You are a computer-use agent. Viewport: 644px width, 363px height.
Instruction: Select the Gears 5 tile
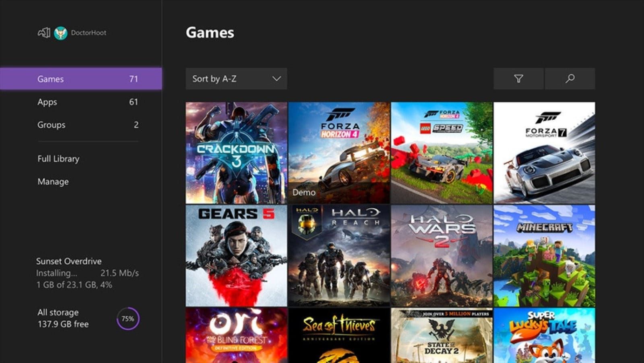click(235, 255)
